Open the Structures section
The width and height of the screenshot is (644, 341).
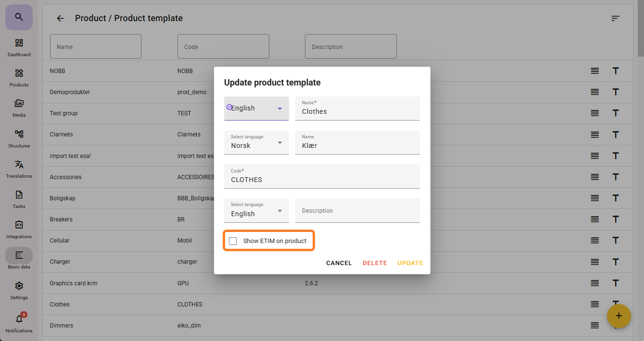19,138
